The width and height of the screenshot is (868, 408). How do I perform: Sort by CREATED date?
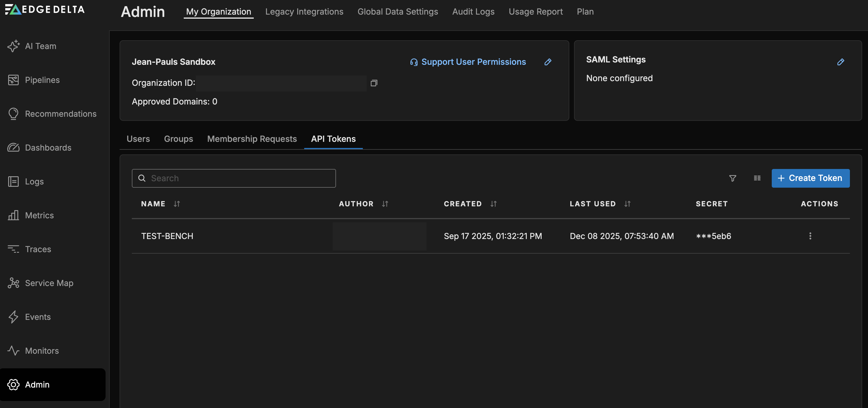click(493, 204)
